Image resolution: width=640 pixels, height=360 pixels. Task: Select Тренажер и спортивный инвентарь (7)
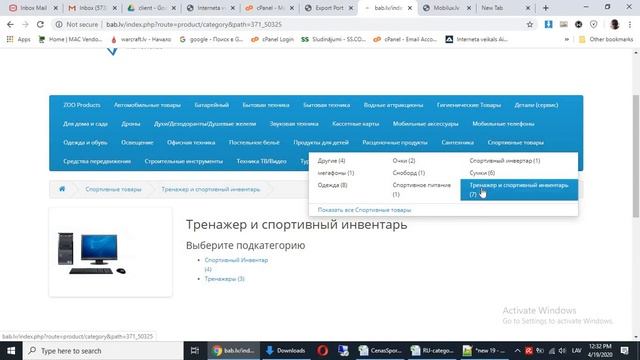point(519,190)
